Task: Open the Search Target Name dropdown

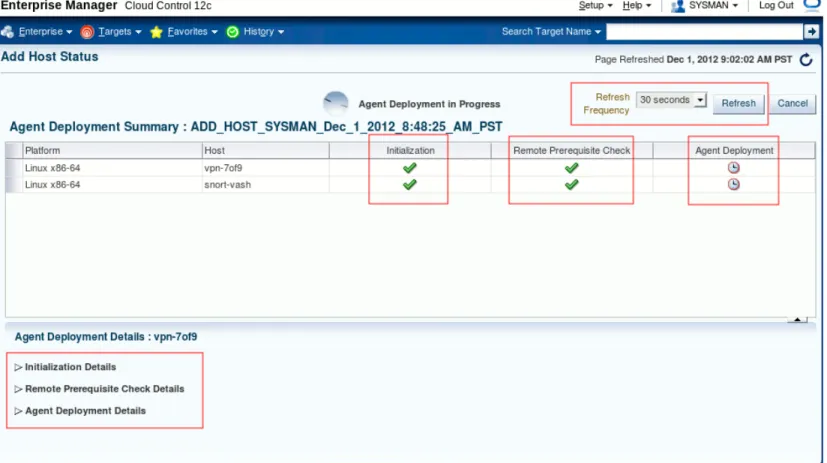Action: pos(551,32)
